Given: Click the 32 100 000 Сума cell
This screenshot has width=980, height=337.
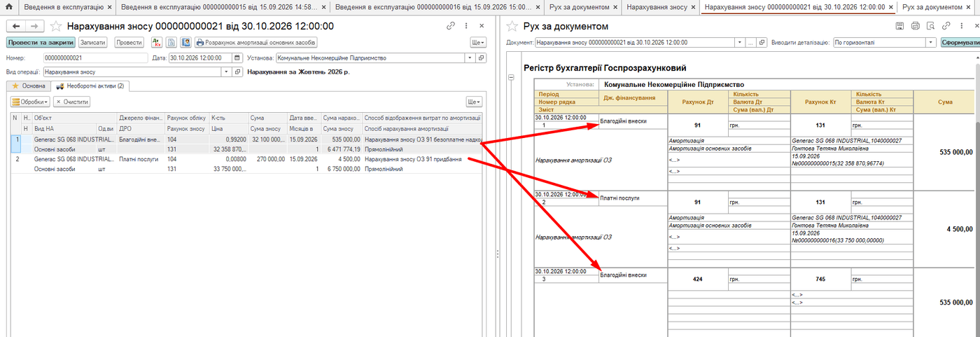Looking at the screenshot, I should pyautogui.click(x=267, y=139).
